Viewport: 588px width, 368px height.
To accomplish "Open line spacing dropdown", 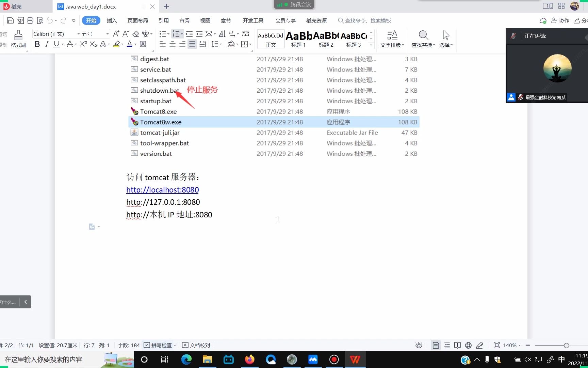I will pyautogui.click(x=221, y=44).
